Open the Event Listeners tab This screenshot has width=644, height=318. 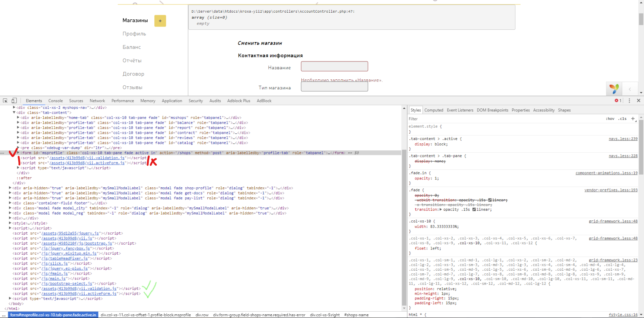coord(460,110)
